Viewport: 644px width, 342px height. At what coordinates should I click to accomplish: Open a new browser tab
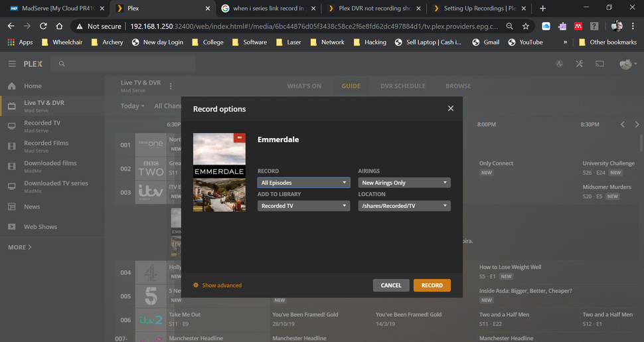(542, 8)
